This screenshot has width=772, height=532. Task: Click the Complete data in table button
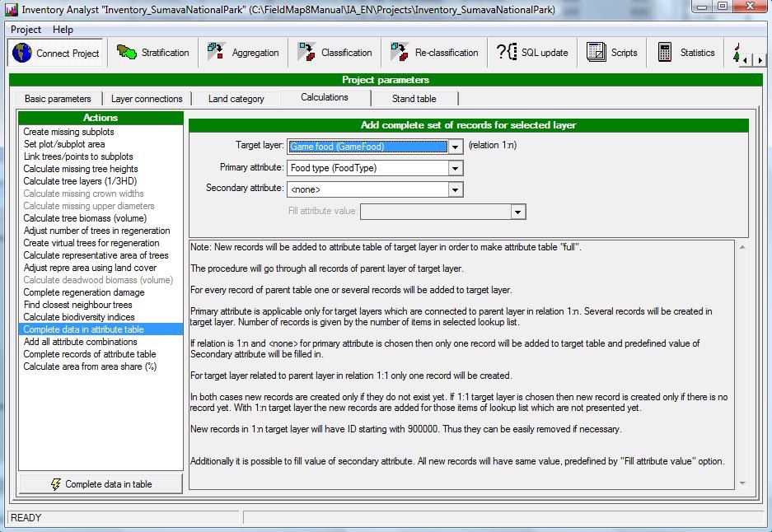[101, 484]
